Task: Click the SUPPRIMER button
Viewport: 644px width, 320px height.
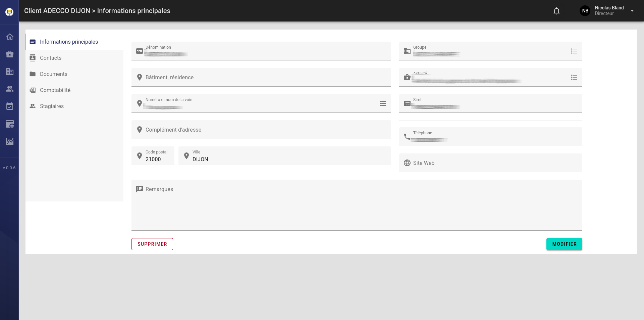Action: pyautogui.click(x=152, y=244)
